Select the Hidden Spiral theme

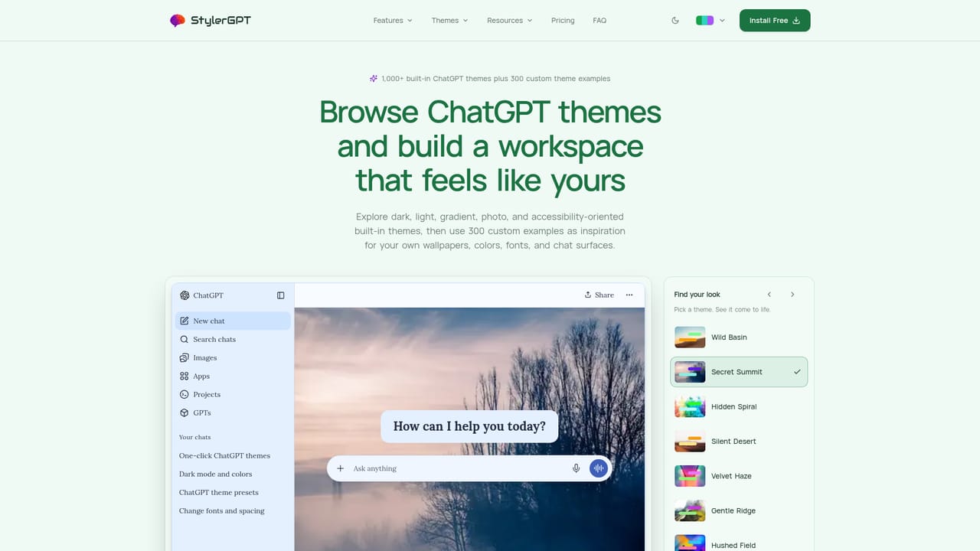739,407
